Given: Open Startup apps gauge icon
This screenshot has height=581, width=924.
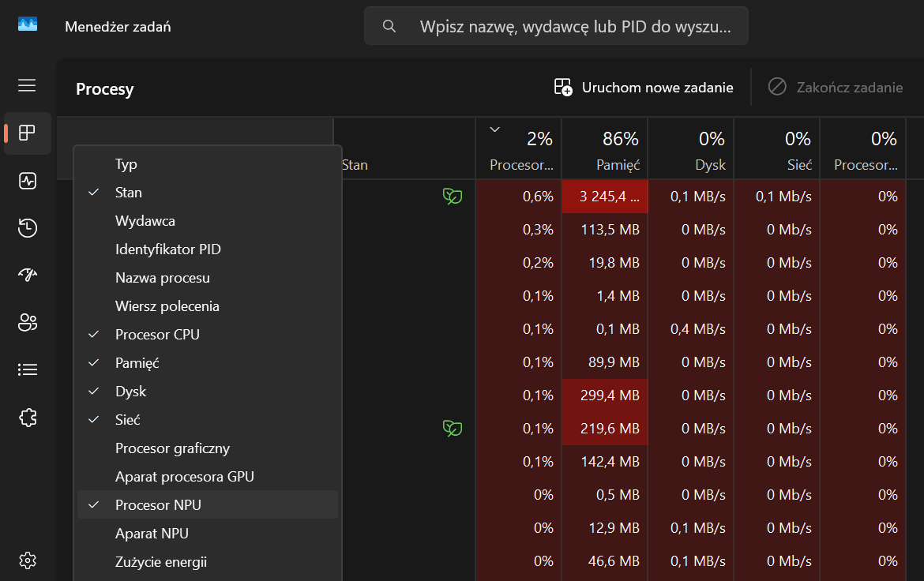Looking at the screenshot, I should 27,275.
